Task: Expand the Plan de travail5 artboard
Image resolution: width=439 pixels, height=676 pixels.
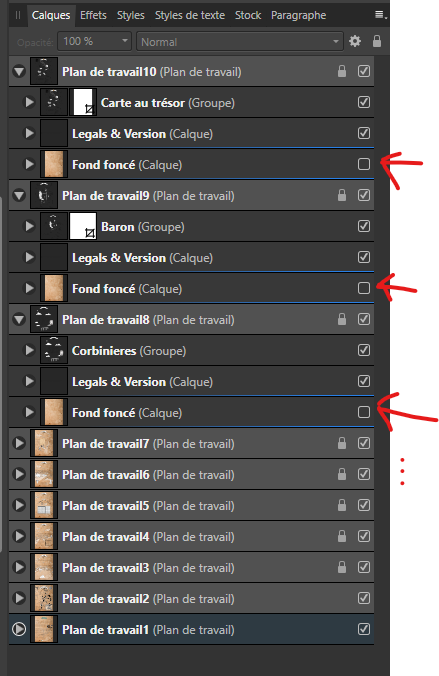Action: (x=19, y=505)
